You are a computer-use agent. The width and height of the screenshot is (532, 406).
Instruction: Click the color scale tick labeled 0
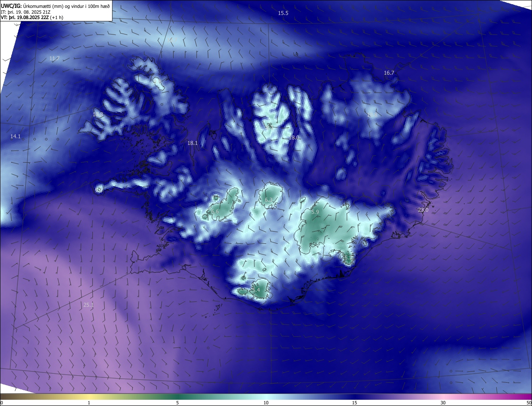click(2, 403)
